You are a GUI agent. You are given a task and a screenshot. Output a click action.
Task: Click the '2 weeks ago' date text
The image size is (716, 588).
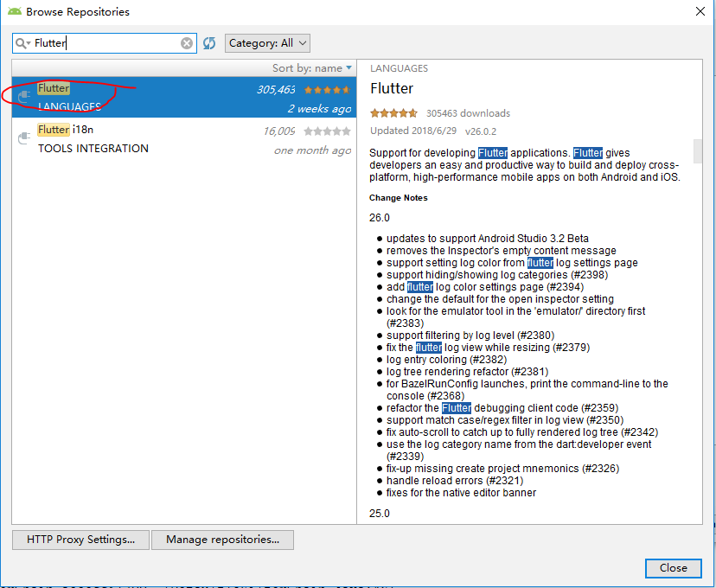click(x=319, y=109)
